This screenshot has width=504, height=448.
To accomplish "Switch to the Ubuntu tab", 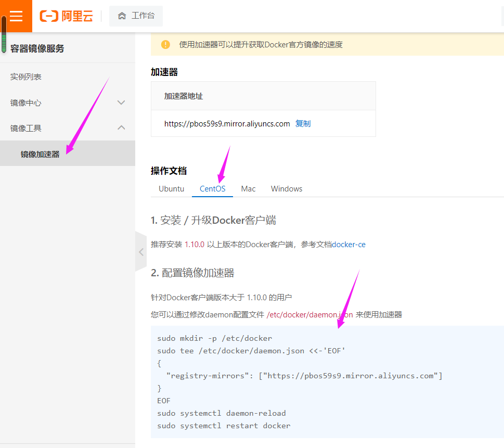I will pos(171,189).
